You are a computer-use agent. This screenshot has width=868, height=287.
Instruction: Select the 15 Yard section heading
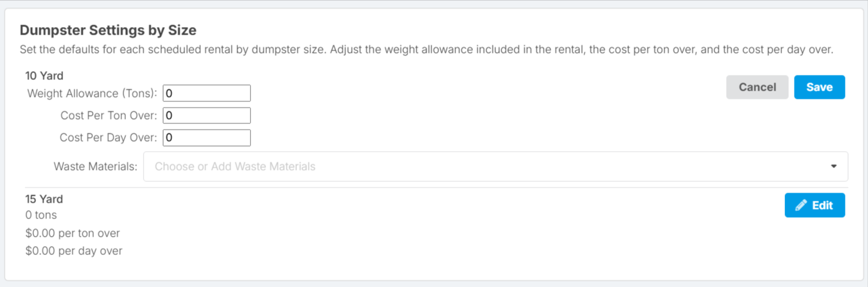(x=44, y=199)
